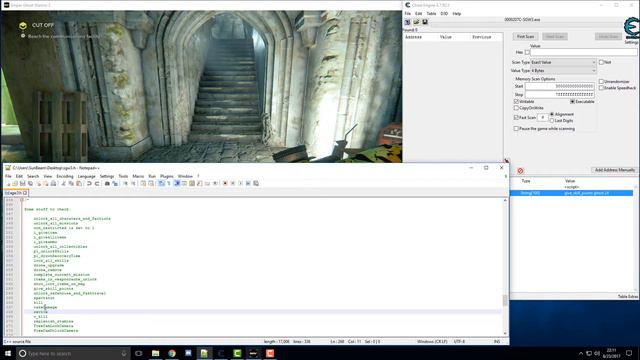
Task: Click the Save Recorded Macro icon in Notepad++
Action: pos(256,184)
